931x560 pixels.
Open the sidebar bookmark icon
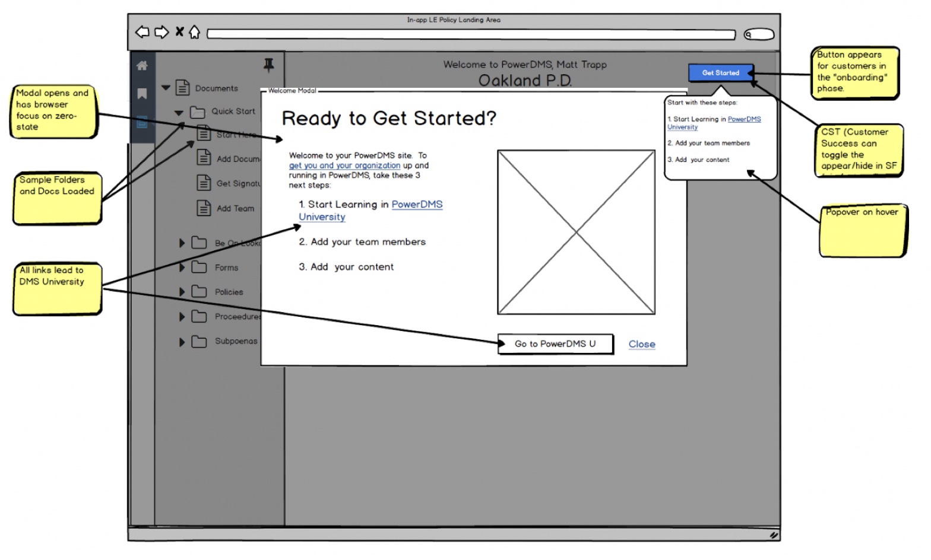click(x=142, y=94)
